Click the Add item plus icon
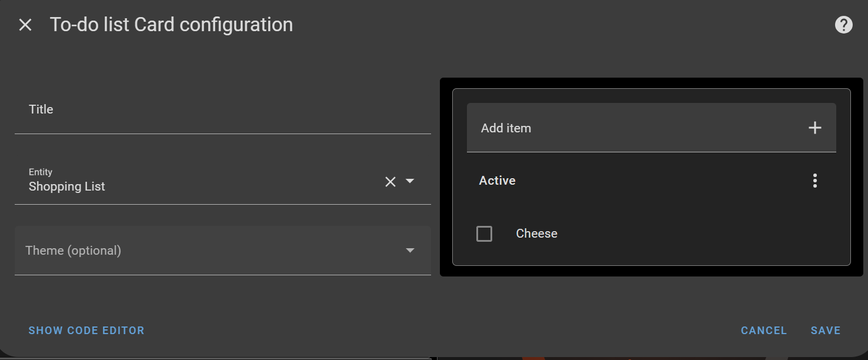Screen dimensions: 868x360 point(815,127)
